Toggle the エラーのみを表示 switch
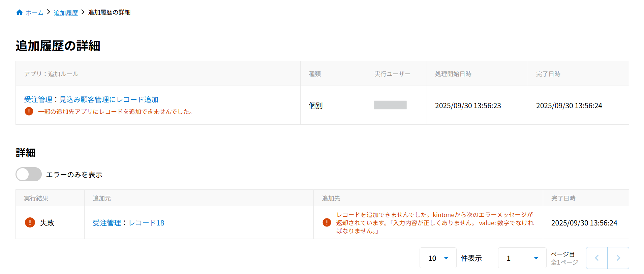Viewport: 644px width, 274px height. click(x=29, y=174)
